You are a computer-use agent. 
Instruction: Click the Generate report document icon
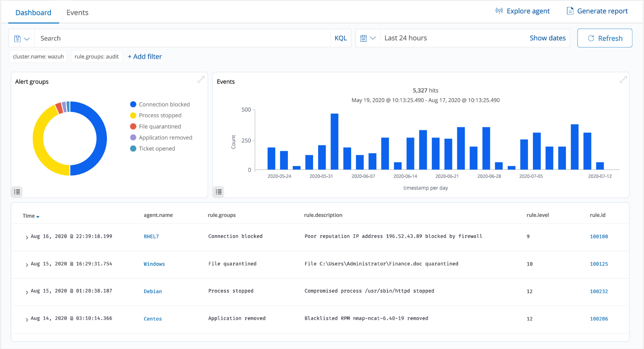coord(570,11)
